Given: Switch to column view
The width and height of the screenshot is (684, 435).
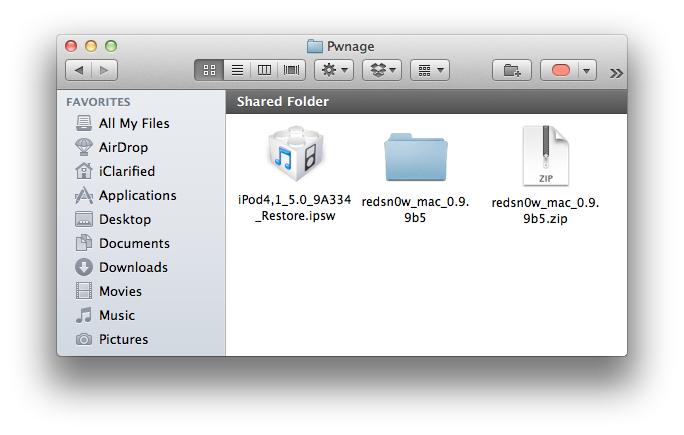Looking at the screenshot, I should pos(264,71).
